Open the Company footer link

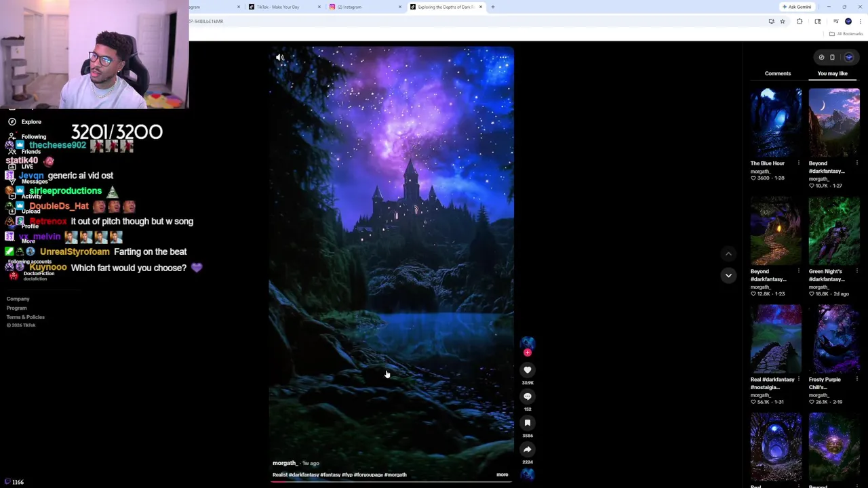(18, 299)
